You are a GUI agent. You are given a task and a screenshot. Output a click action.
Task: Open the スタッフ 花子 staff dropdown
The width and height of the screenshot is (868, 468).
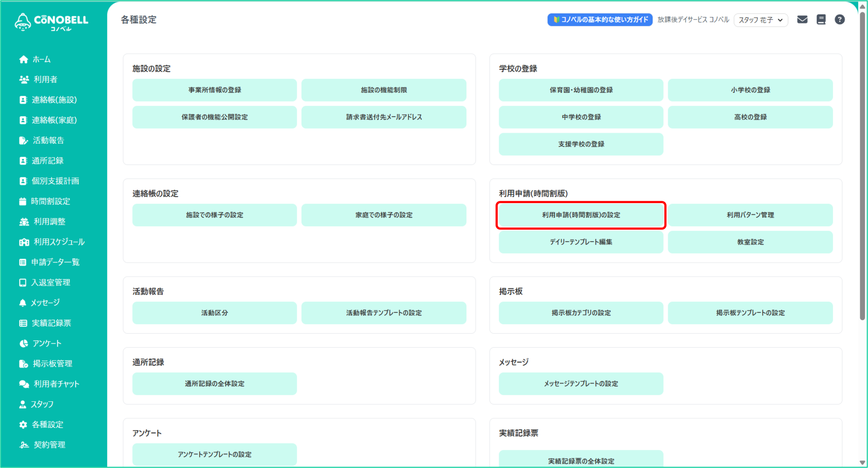tap(761, 20)
